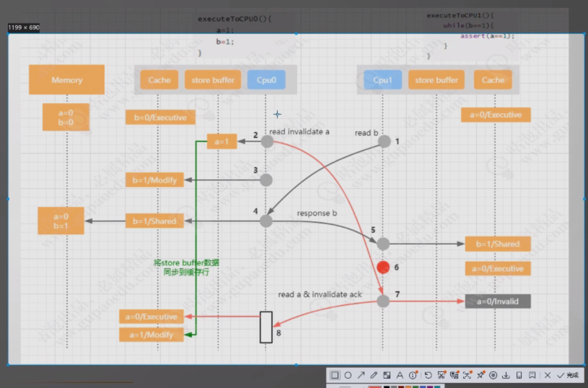Pick the purple color swatch

[x=430, y=386]
